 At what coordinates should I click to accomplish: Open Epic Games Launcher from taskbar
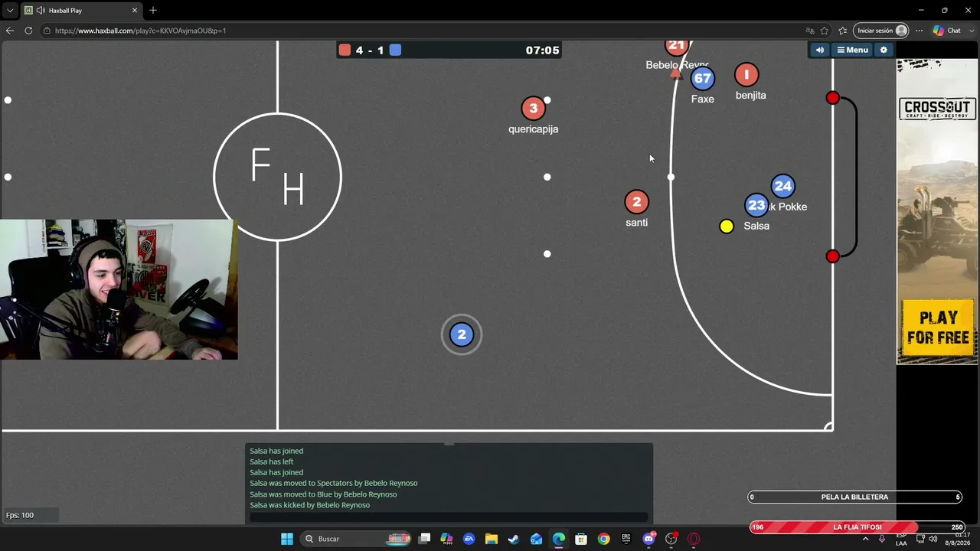pos(626,539)
